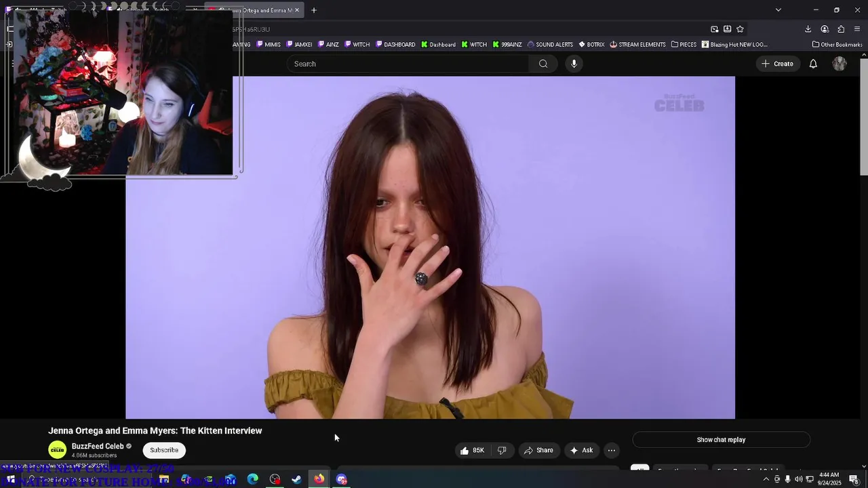Open the browser hamburger menu

(857, 29)
